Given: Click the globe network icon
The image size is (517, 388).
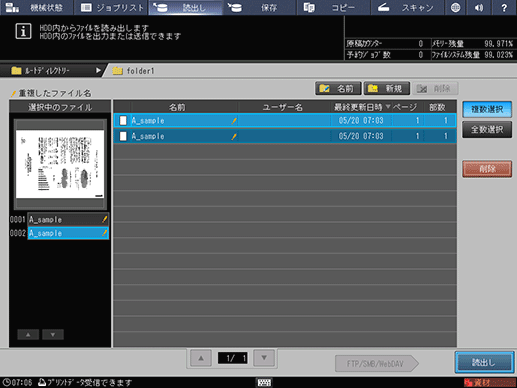Looking at the screenshot, I should (x=455, y=7).
